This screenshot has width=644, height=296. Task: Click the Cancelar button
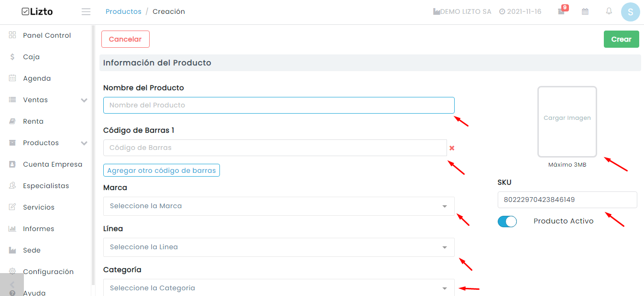click(125, 39)
